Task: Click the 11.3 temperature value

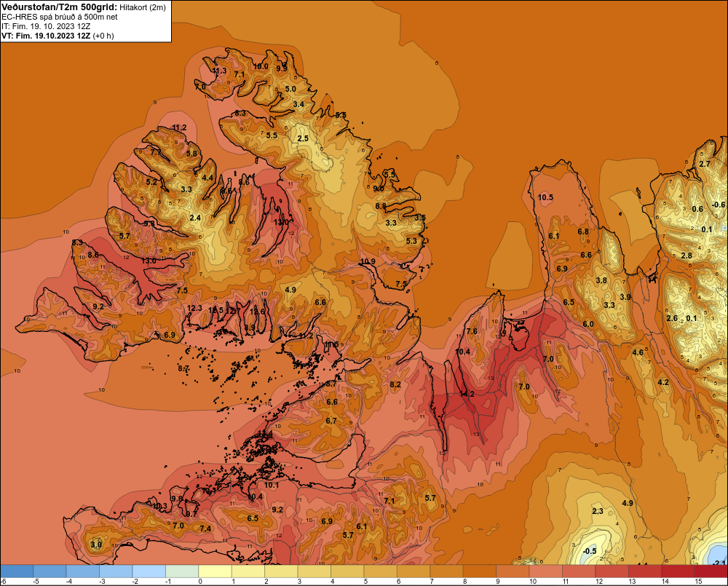Action: click(219, 71)
